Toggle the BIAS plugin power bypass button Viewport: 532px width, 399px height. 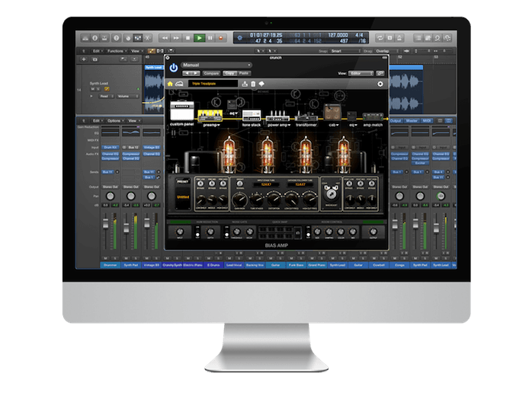tap(174, 68)
